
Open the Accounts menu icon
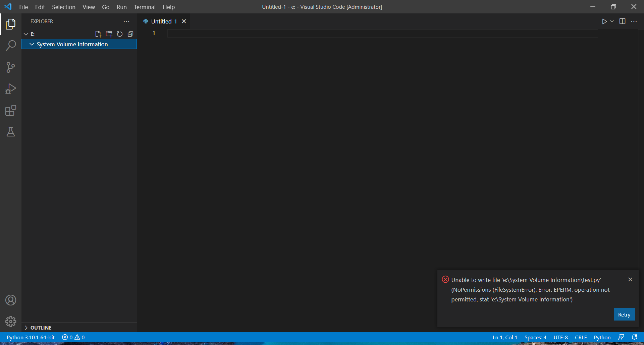11,300
